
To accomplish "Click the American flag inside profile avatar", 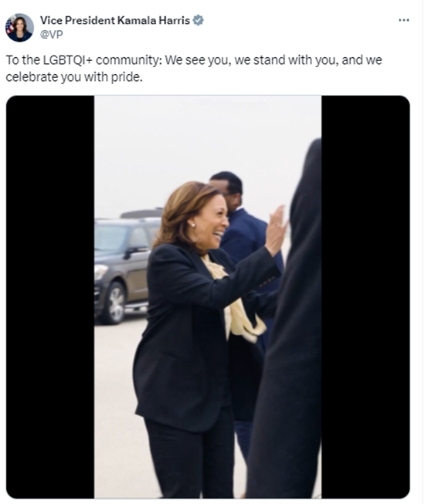I will point(9,25).
